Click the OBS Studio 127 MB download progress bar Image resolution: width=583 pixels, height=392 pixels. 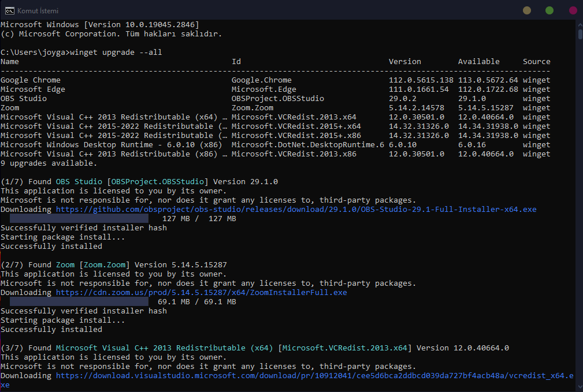click(79, 218)
